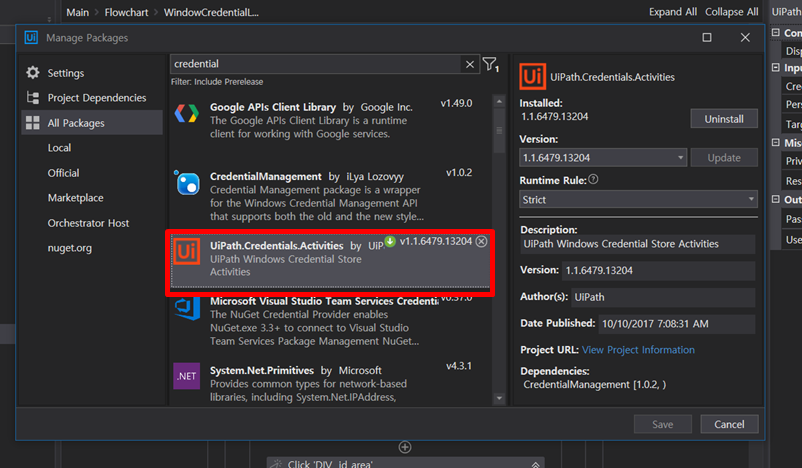Select the nuget.org feed
This screenshot has height=468, width=802.
[x=70, y=248]
